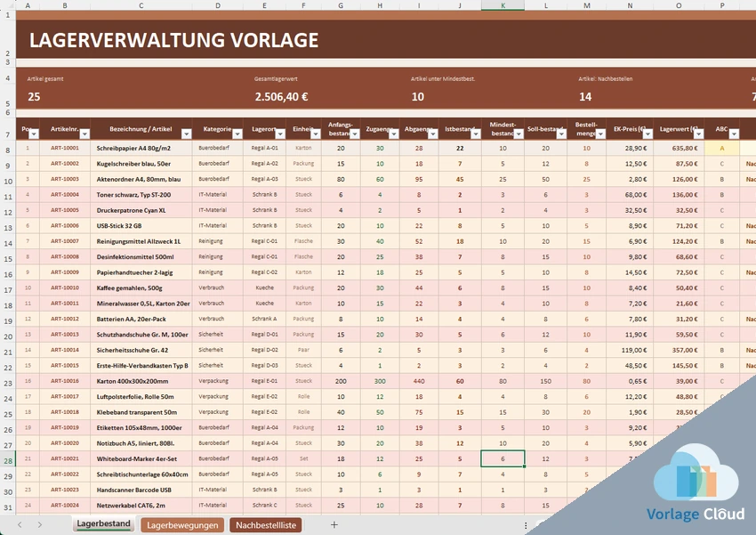
Task: Select the LAGERVERWALTUNG VORLAGE title cell
Action: (174, 40)
